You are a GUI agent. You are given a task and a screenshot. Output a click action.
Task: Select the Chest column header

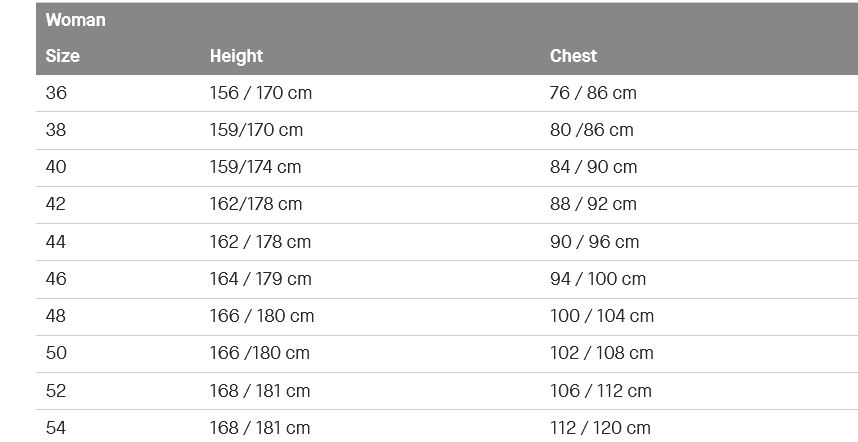(x=573, y=56)
